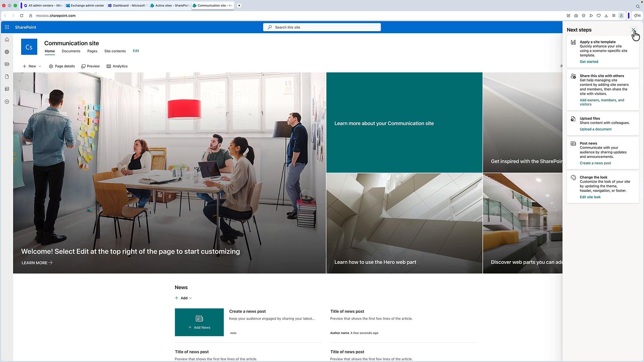This screenshot has width=644, height=362.
Task: Click the Home icon in left rail
Action: pyautogui.click(x=7, y=40)
